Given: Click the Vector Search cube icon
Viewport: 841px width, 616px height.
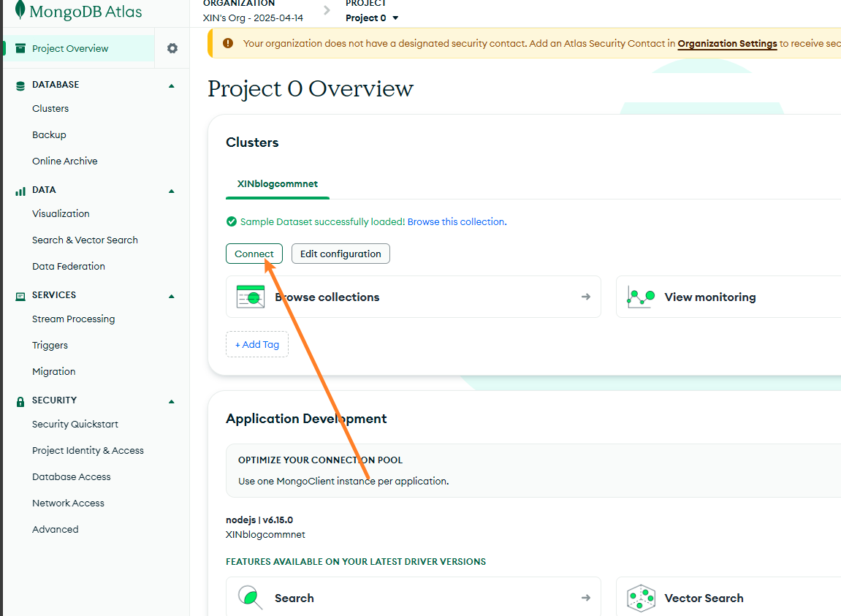Looking at the screenshot, I should [x=641, y=598].
